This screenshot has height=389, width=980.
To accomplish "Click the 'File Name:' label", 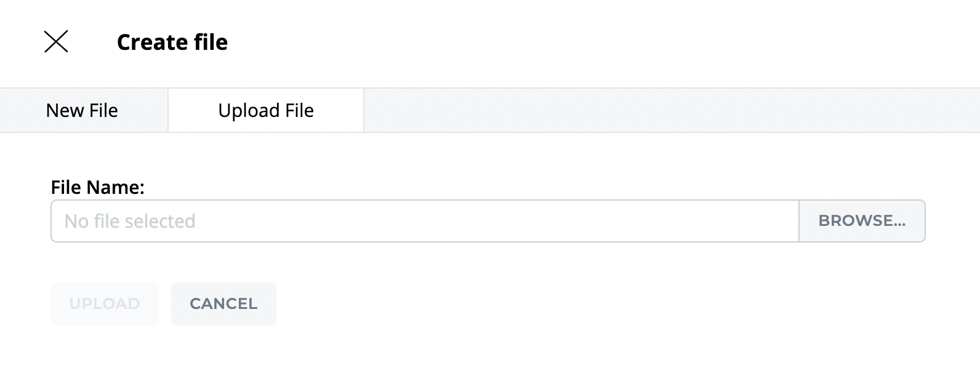I will point(97,187).
